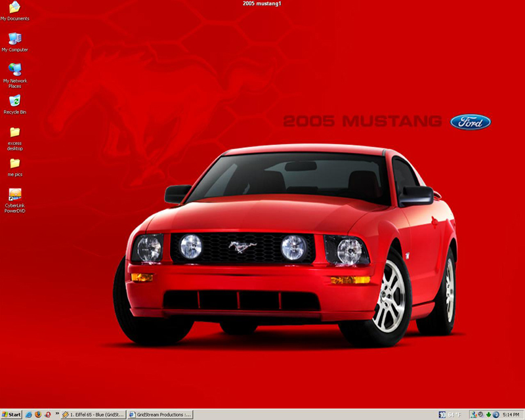Switch to GridStream Productions taskbar window
Viewport: 525px width, 420px height.
click(161, 415)
